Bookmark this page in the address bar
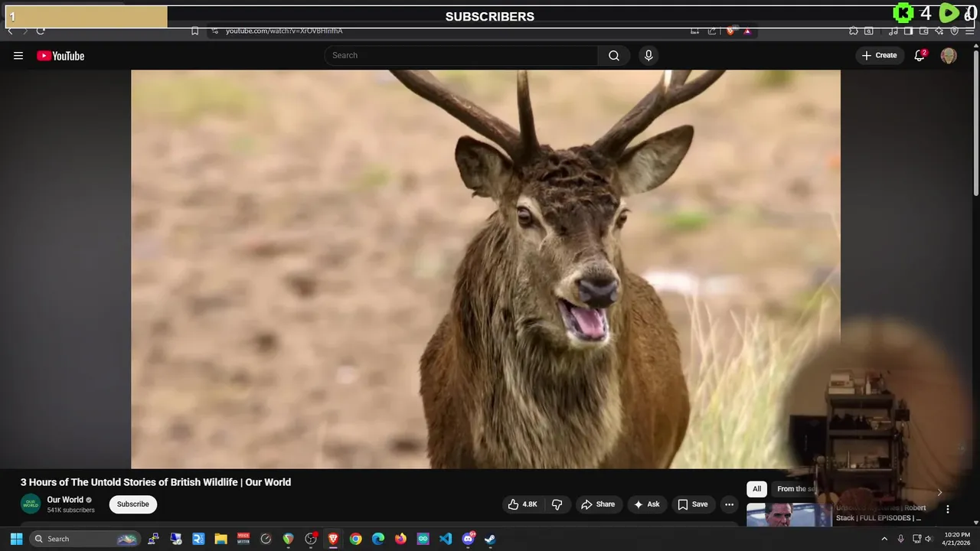 194,31
